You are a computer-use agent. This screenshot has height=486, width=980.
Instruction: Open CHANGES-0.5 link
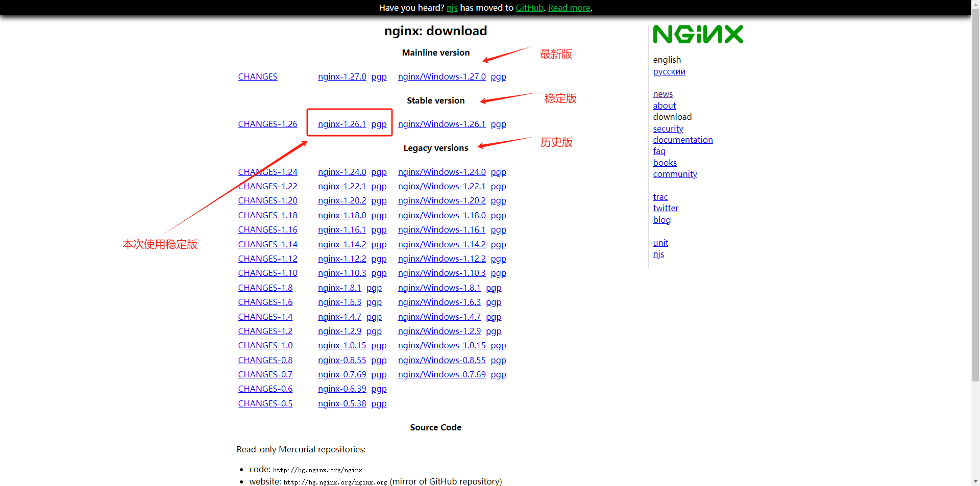pos(265,403)
